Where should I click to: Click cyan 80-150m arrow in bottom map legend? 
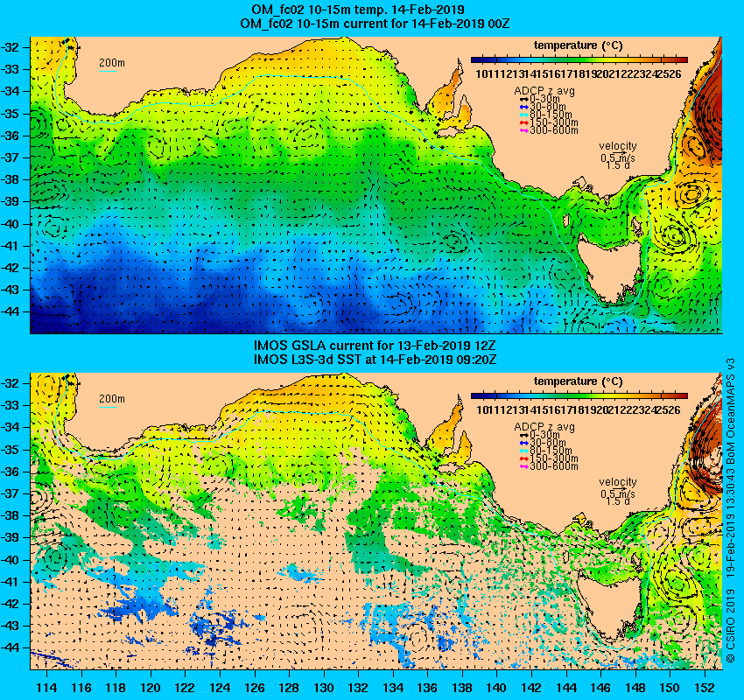(523, 451)
